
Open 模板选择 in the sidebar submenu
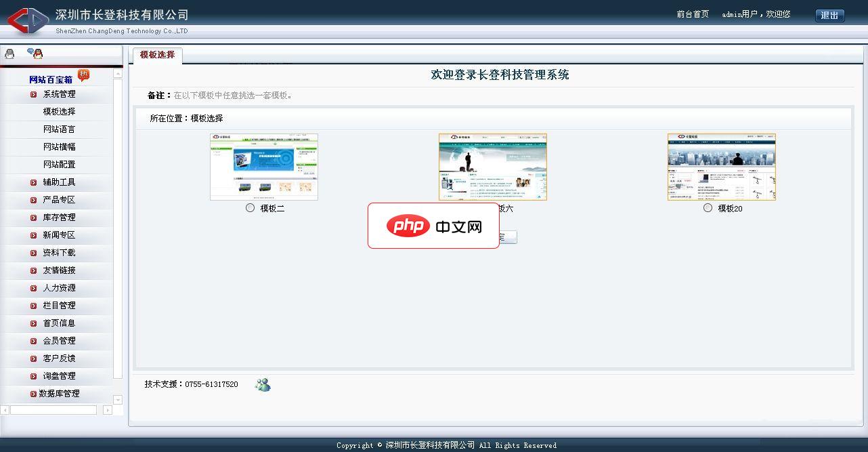[x=59, y=112]
